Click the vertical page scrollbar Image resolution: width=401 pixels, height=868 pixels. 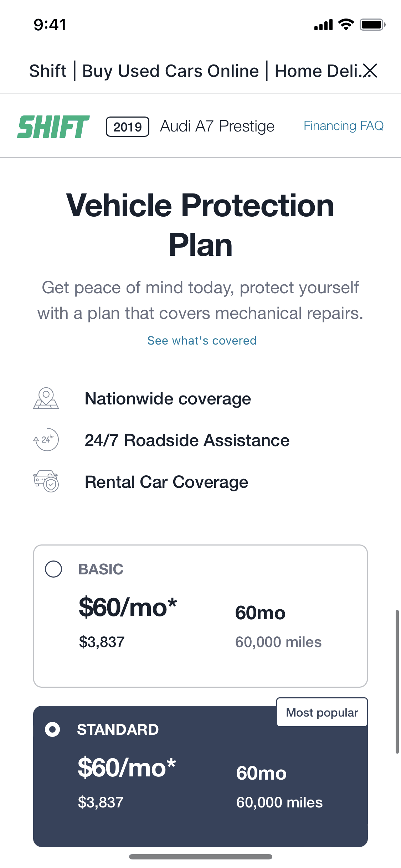tap(397, 682)
